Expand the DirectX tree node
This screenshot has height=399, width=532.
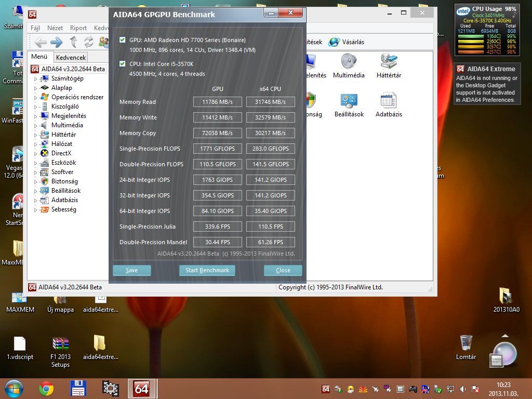35,154
